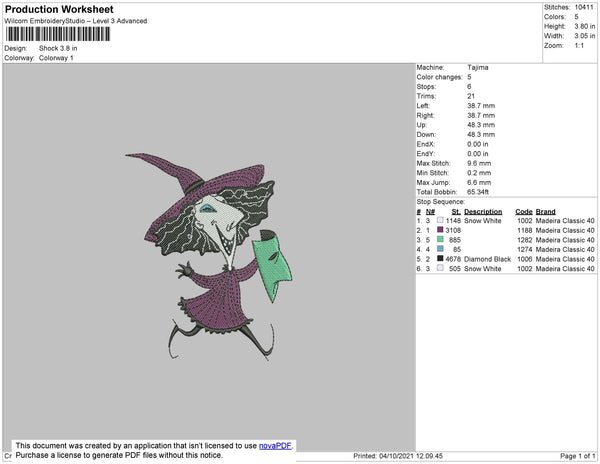600x464 pixels.
Task: Click the 'Down:' label
Action: [x=426, y=134]
